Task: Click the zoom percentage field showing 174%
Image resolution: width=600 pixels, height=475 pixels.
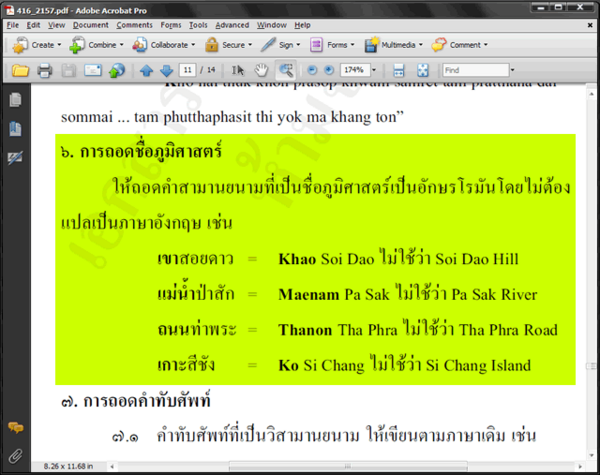Action: click(354, 70)
